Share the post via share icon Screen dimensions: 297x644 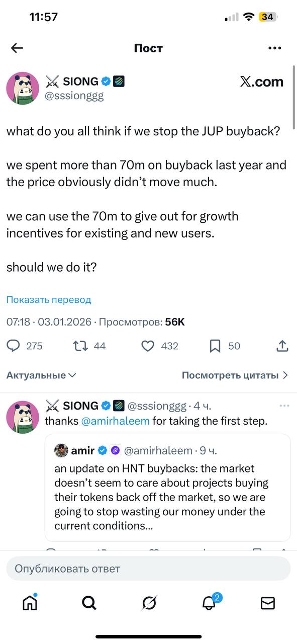click(282, 346)
